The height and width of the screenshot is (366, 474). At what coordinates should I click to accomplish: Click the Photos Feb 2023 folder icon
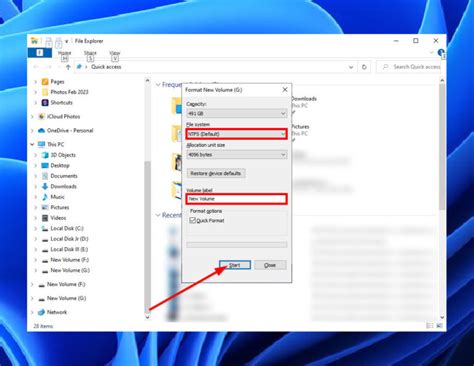(x=45, y=92)
